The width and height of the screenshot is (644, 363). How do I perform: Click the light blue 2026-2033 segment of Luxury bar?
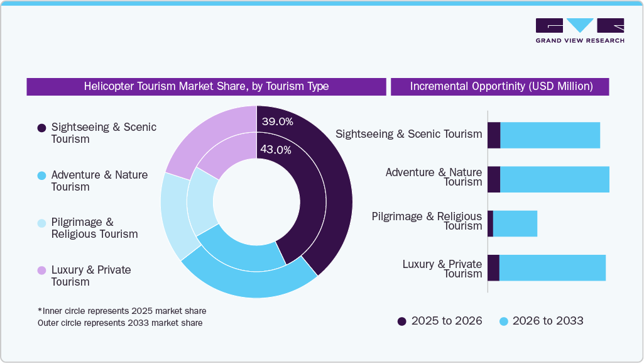tap(552, 268)
